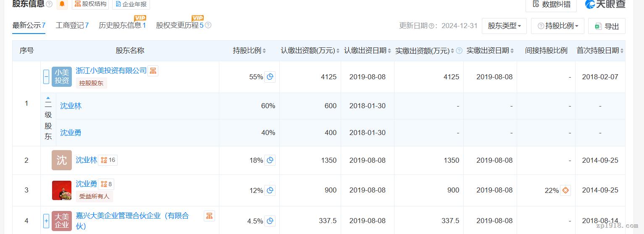The height and width of the screenshot is (234, 644).
Task: Sort by 首次持股日期 column header
Action: [x=600, y=51]
